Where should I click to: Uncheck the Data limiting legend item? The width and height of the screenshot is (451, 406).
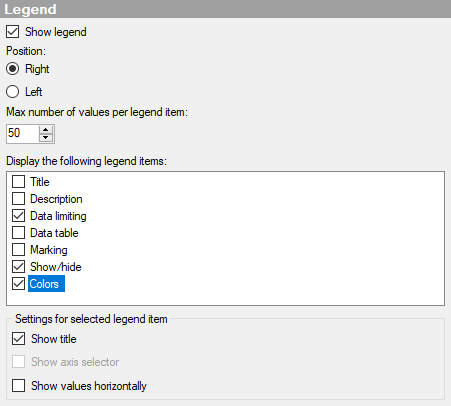click(19, 216)
